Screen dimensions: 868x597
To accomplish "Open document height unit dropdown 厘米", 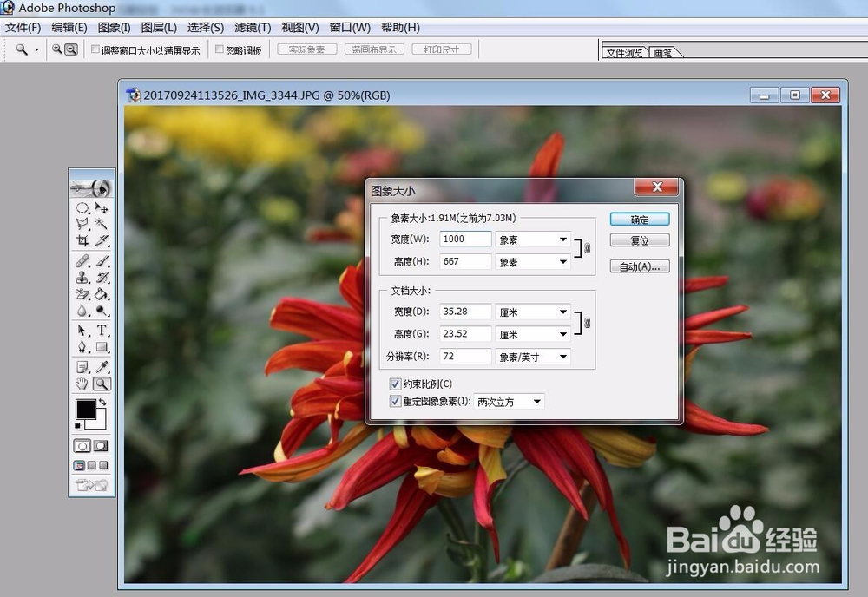I will pyautogui.click(x=533, y=334).
